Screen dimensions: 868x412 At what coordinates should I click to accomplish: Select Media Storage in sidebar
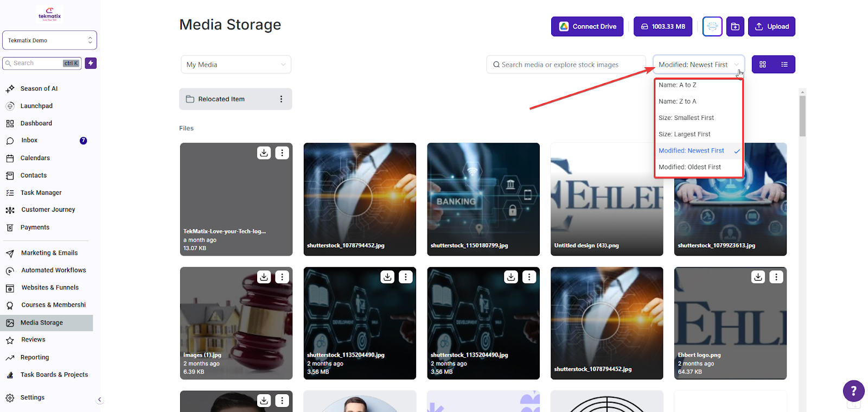pos(47,322)
